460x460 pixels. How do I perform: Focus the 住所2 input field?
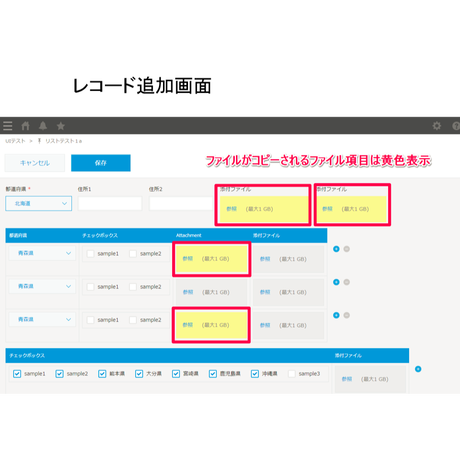(x=181, y=203)
